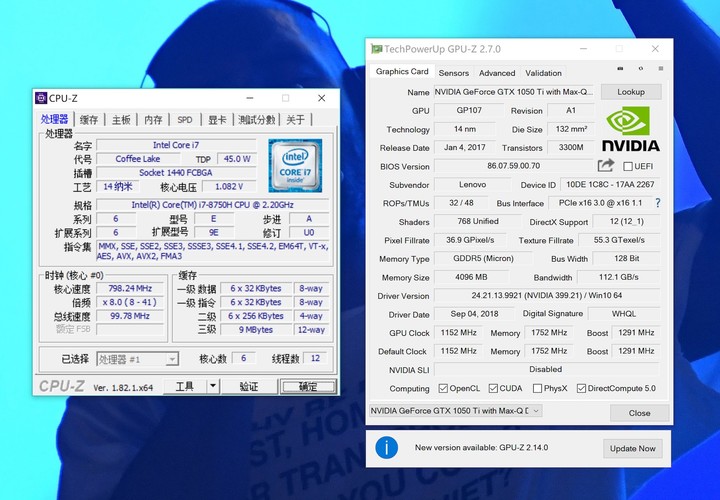The image size is (720, 500).
Task: Toggle the OpenCL checkbox
Action: click(443, 388)
